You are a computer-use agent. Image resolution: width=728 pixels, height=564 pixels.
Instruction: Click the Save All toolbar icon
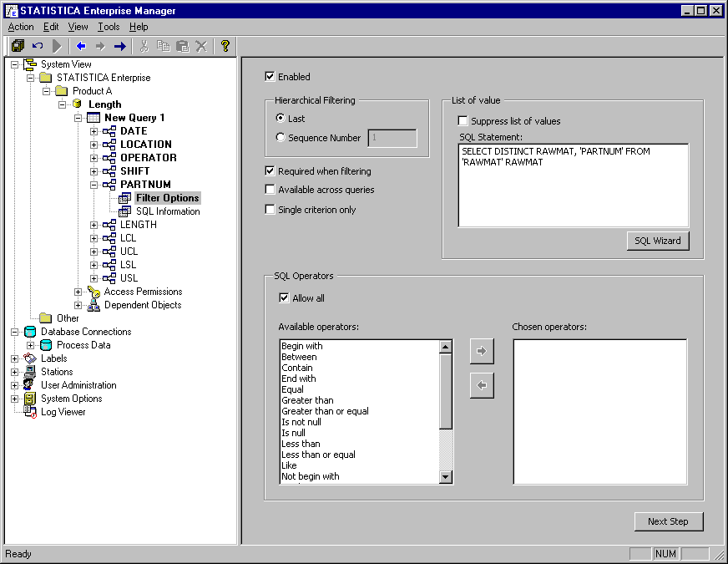coord(18,46)
